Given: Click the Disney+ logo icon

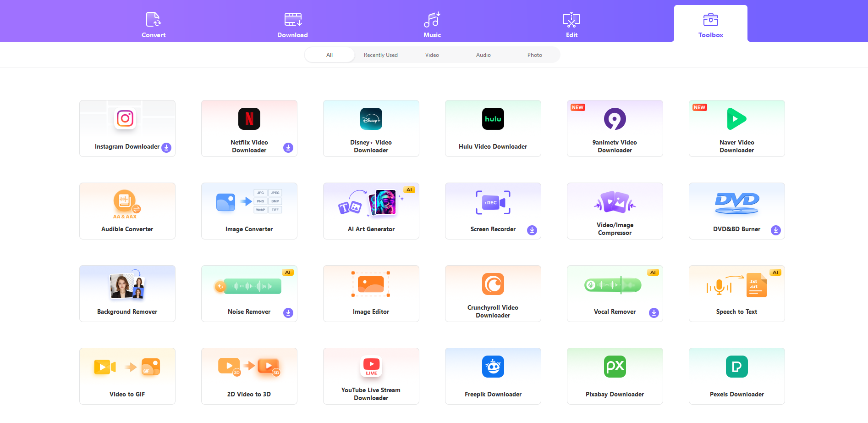Looking at the screenshot, I should [x=371, y=119].
